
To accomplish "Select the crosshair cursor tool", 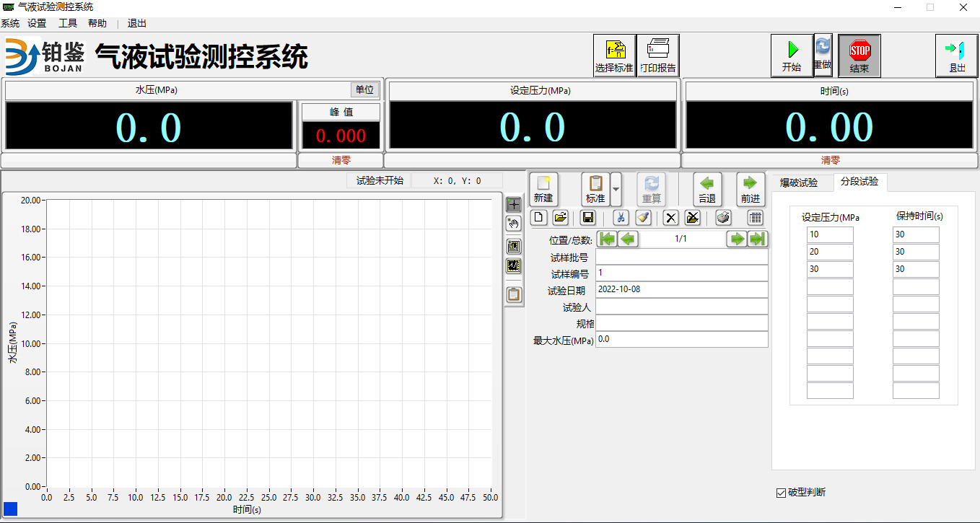I will (513, 204).
